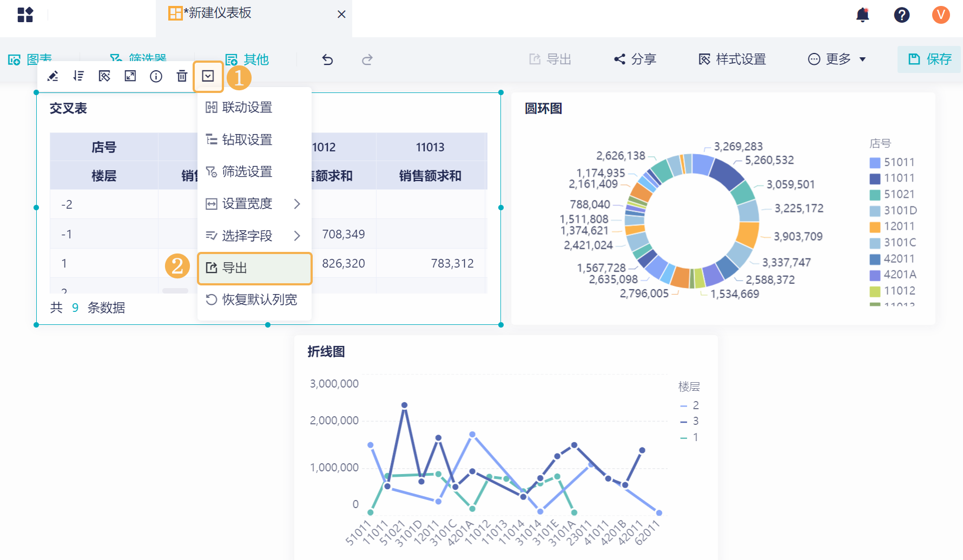Click the 店号 header cell
The height and width of the screenshot is (560, 963).
(104, 147)
